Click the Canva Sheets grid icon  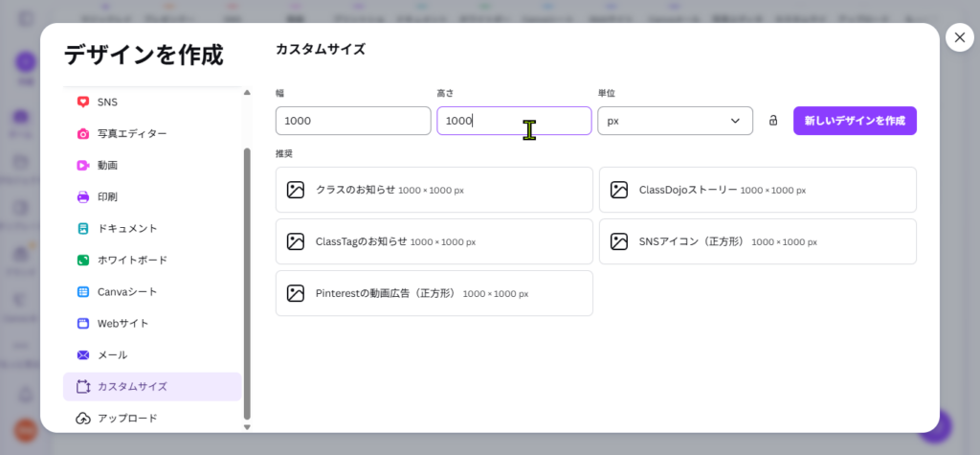pos(83,291)
